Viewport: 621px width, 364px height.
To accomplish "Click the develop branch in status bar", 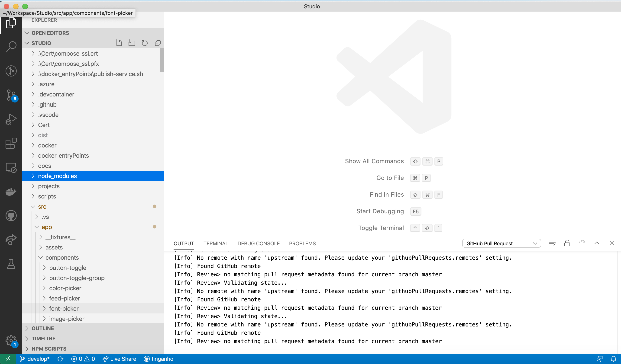I will [x=35, y=359].
